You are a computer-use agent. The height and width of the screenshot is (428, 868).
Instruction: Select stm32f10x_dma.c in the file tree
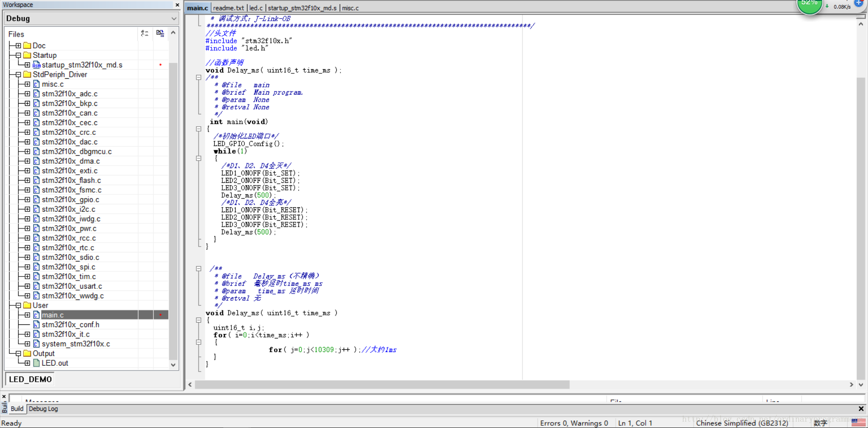pyautogui.click(x=71, y=161)
